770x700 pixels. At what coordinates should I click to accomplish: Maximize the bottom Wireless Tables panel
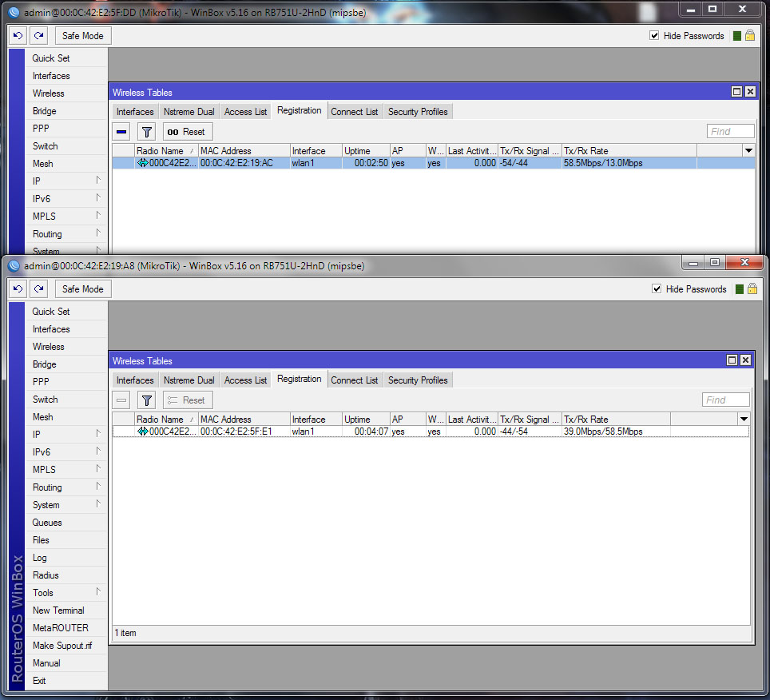click(x=732, y=360)
